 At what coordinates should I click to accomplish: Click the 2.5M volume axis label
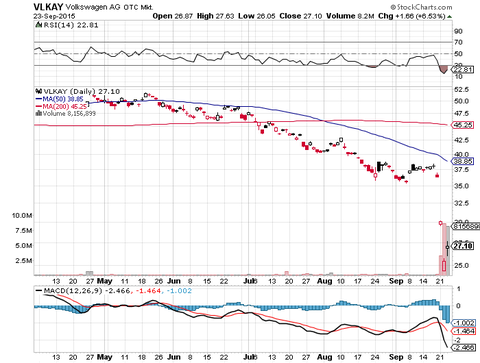(24, 261)
